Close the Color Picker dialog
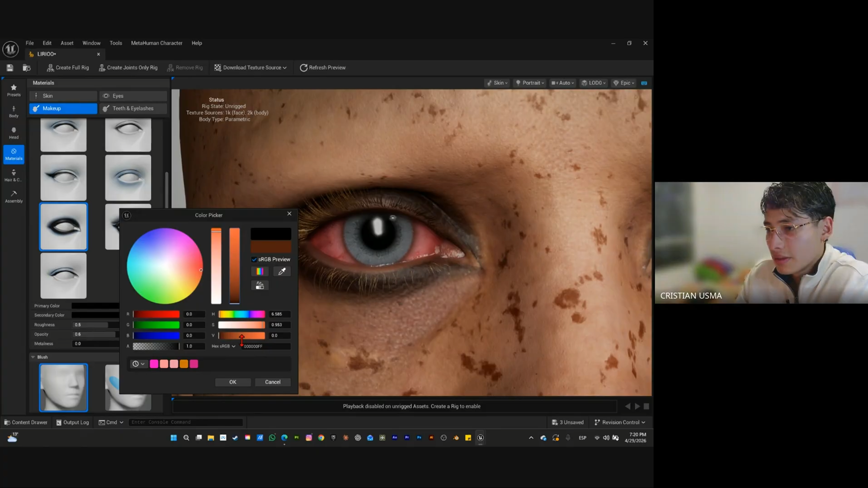 289,214
